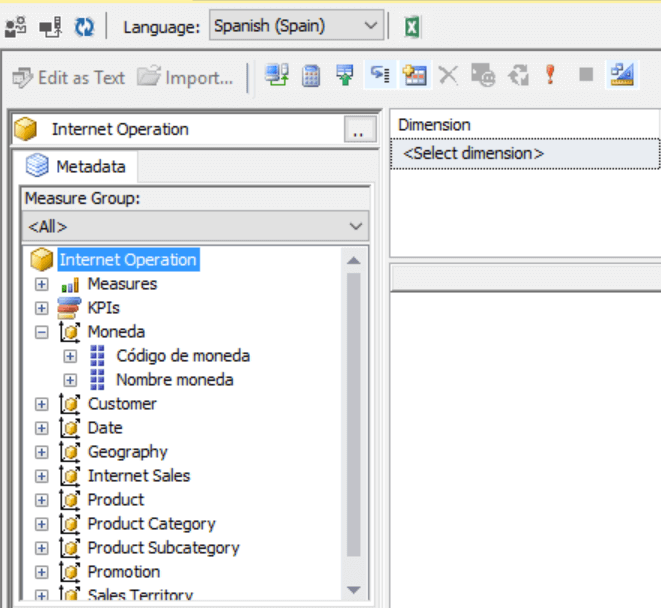
Task: Click the table with green arrow icon
Action: coord(345,75)
